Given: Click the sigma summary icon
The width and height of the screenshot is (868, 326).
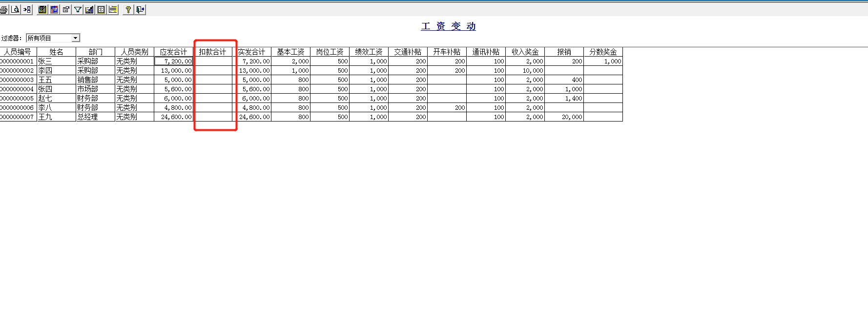Looking at the screenshot, I should tap(101, 9).
